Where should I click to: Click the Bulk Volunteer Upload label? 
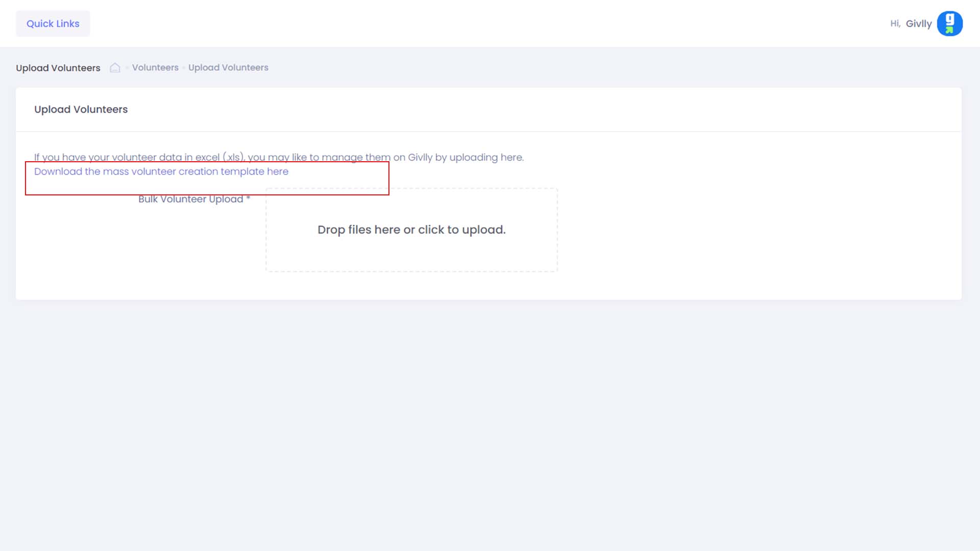pyautogui.click(x=190, y=199)
